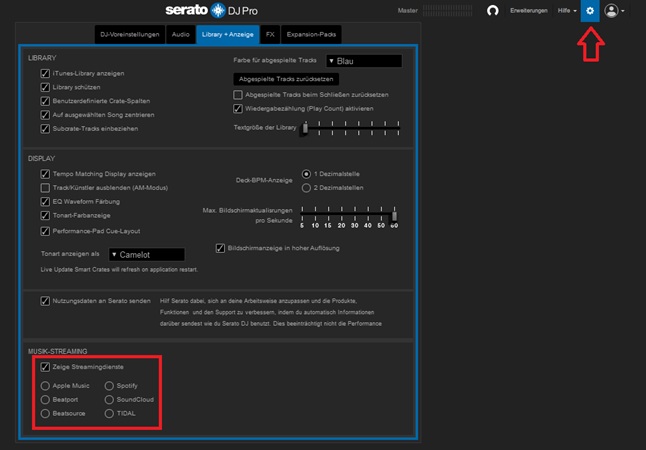This screenshot has width=646, height=450.
Task: Click Abgespielte Tracks zurücksetzen button
Action: tap(286, 79)
